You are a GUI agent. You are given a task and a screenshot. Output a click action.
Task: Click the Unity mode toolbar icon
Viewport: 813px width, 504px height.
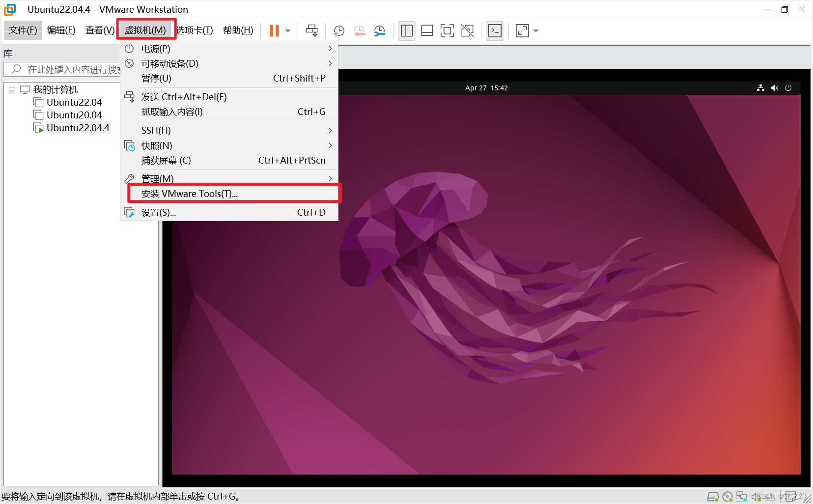point(467,30)
